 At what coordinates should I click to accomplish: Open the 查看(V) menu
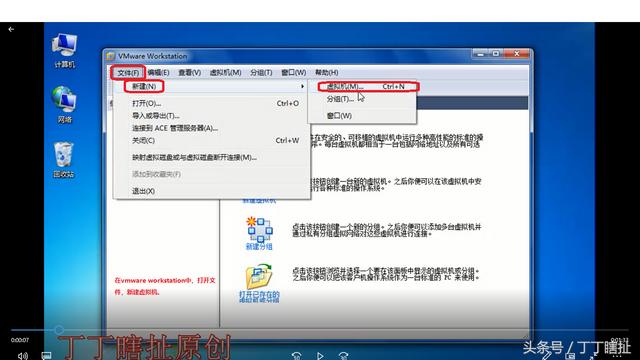point(189,73)
